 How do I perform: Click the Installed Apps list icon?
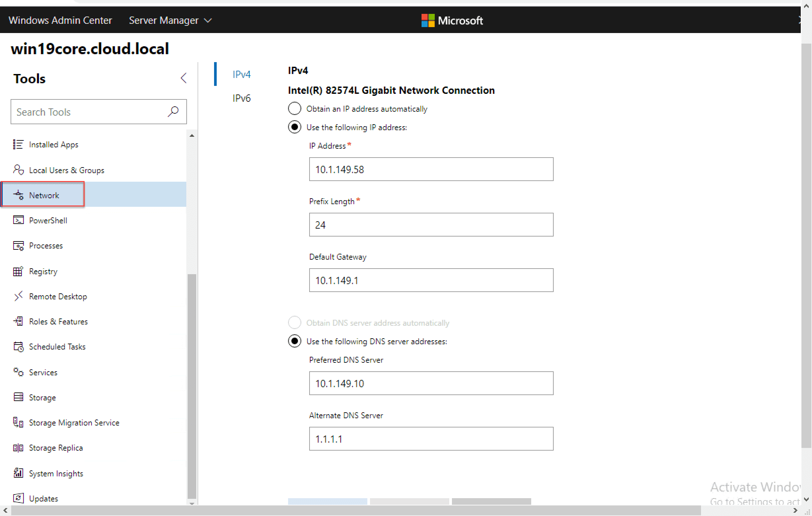pyautogui.click(x=18, y=144)
